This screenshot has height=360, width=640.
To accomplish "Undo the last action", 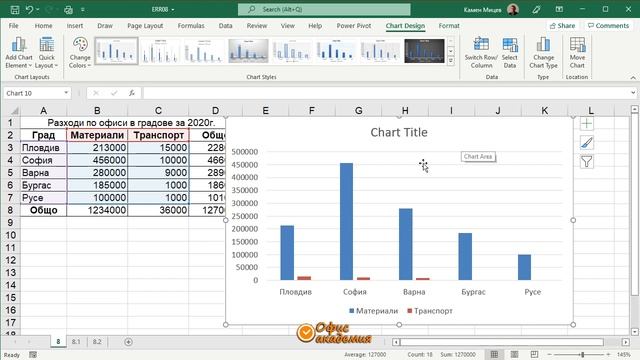I will point(29,9).
